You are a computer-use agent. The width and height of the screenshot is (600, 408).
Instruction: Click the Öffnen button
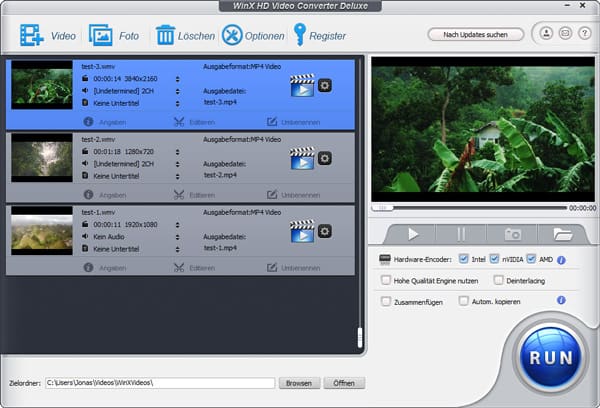tap(344, 383)
